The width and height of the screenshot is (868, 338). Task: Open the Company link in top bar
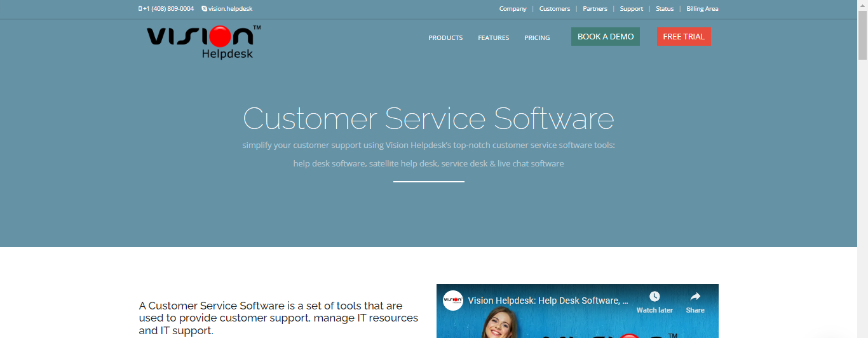tap(513, 9)
